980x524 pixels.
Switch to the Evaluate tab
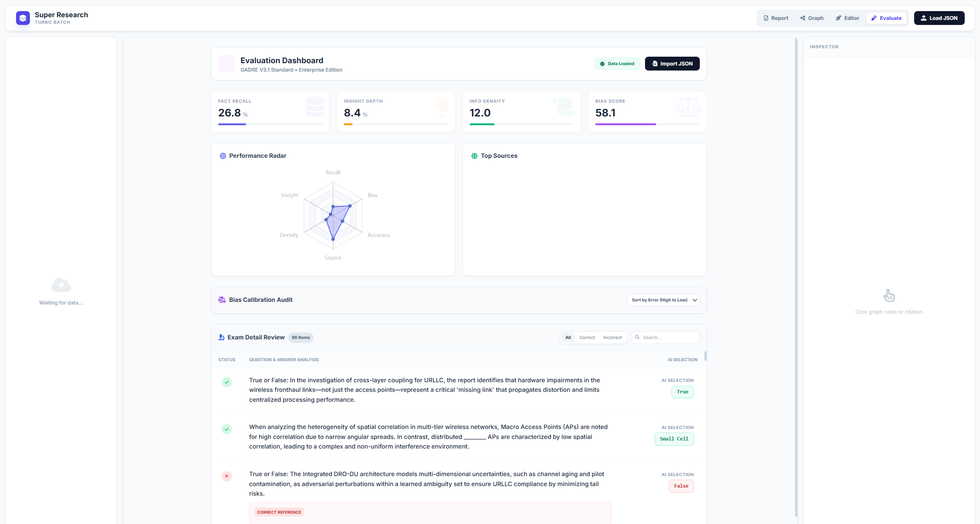[886, 18]
